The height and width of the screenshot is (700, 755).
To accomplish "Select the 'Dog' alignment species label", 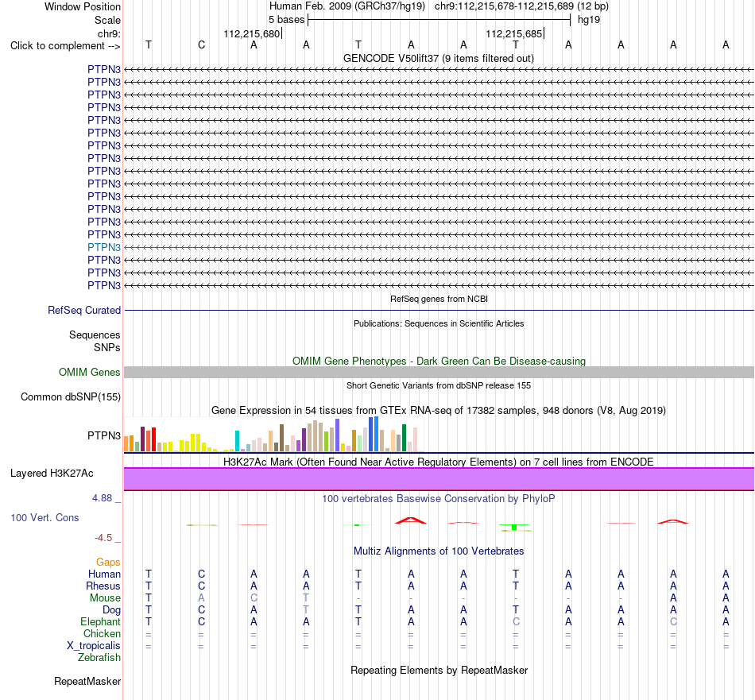I will 111,610.
